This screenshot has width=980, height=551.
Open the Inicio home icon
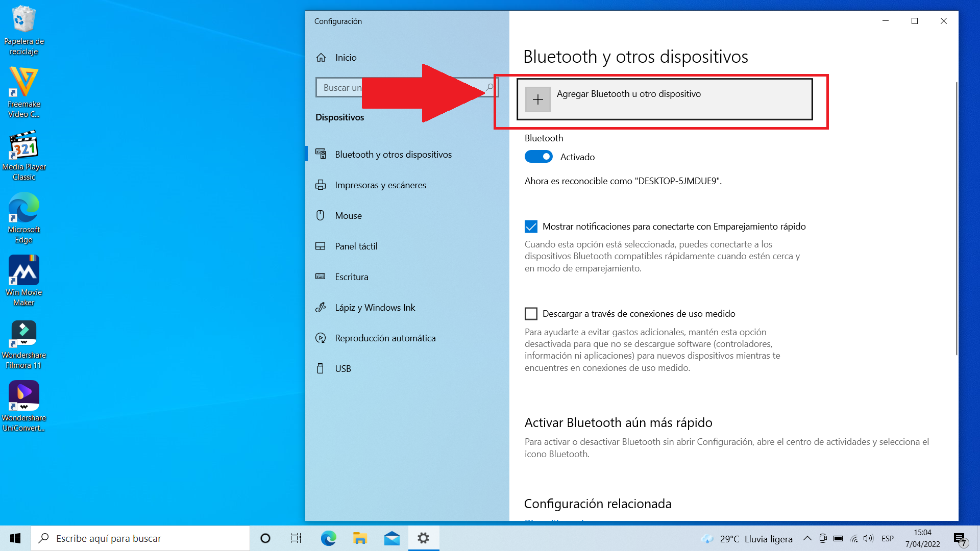[x=321, y=58]
